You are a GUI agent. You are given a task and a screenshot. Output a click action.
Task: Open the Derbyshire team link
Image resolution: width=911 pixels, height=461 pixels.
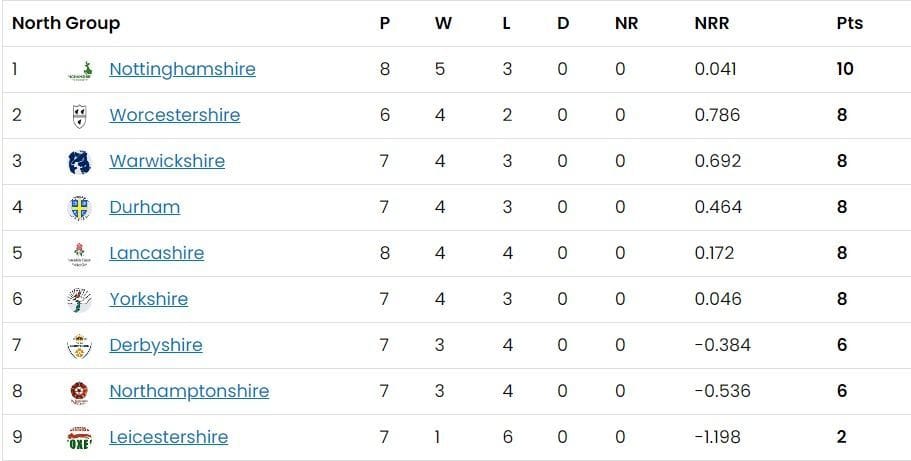click(x=155, y=345)
